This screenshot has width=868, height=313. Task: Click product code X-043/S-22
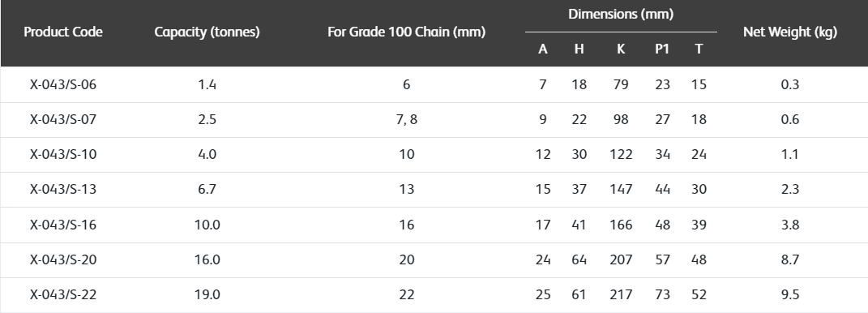[63, 294]
